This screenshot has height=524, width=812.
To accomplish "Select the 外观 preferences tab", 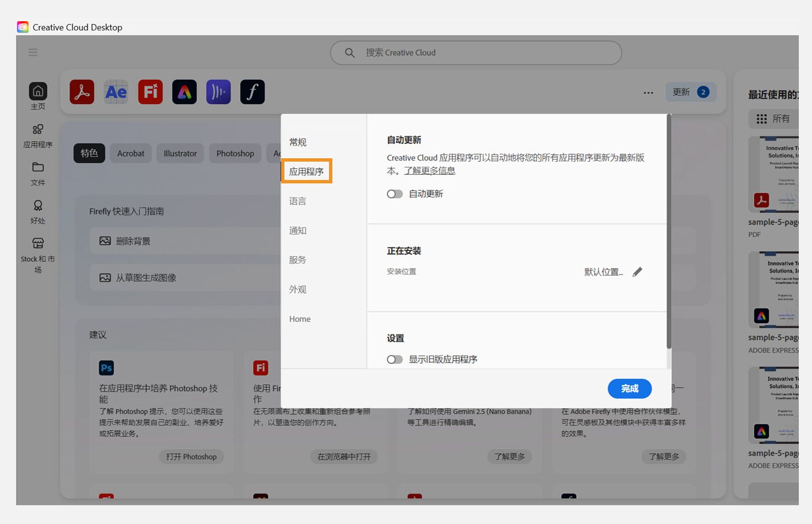I will 298,289.
